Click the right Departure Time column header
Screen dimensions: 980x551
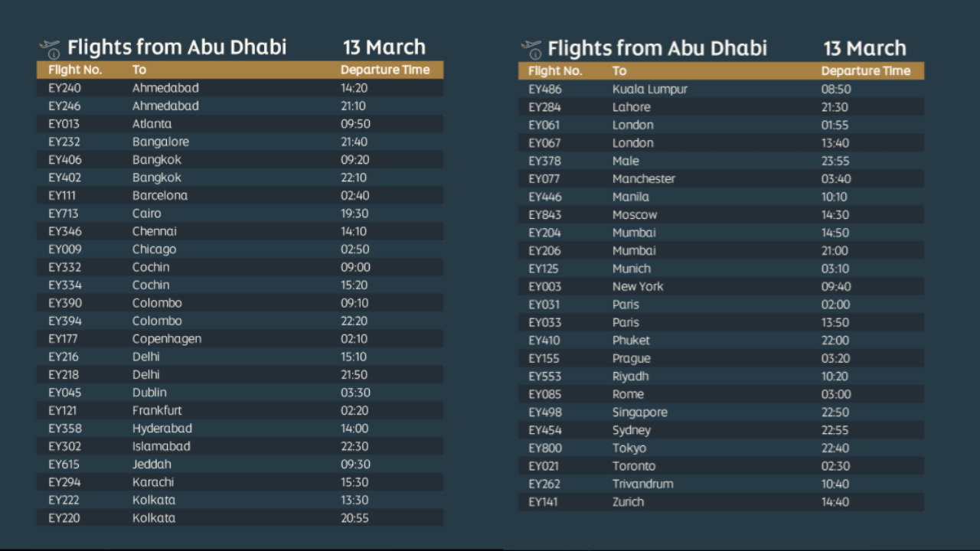click(x=865, y=71)
